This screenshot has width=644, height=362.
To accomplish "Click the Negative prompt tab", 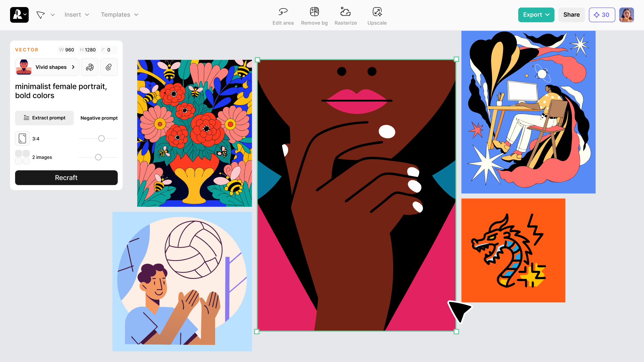I will click(x=99, y=118).
